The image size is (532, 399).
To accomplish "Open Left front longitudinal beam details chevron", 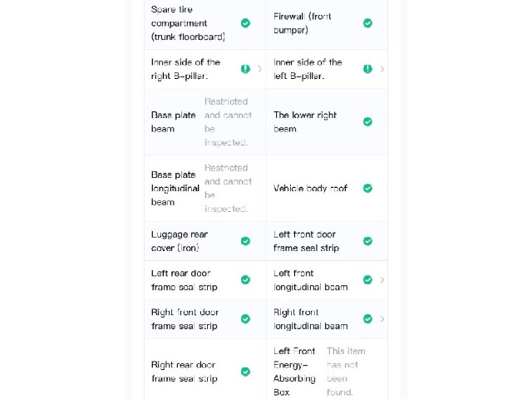I will tap(382, 280).
